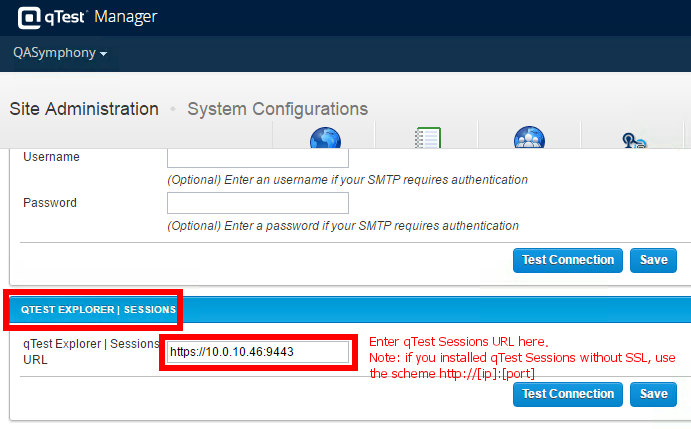Open the users group admin icon
This screenshot has width=691, height=429.
(529, 139)
